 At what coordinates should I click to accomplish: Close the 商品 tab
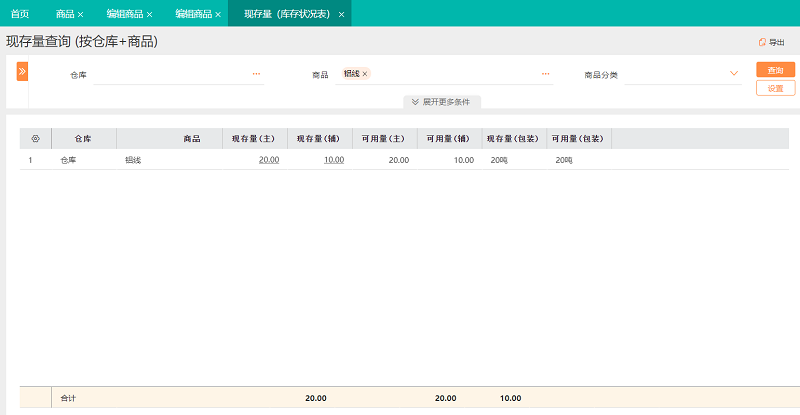point(81,15)
